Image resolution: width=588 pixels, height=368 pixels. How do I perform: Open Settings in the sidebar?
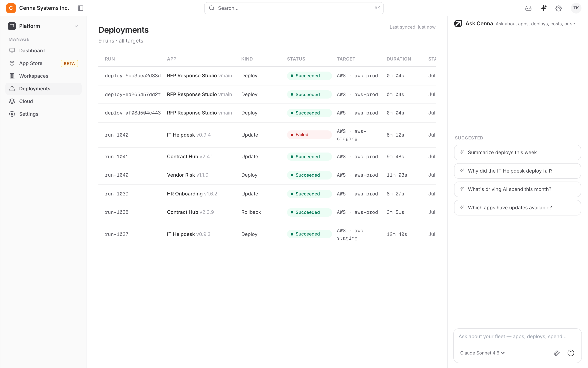click(43, 114)
